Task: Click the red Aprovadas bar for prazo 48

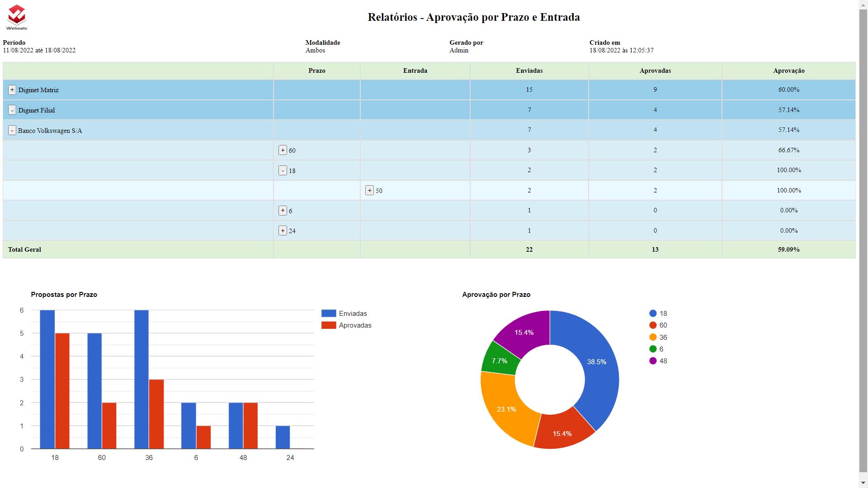Action: [250, 426]
